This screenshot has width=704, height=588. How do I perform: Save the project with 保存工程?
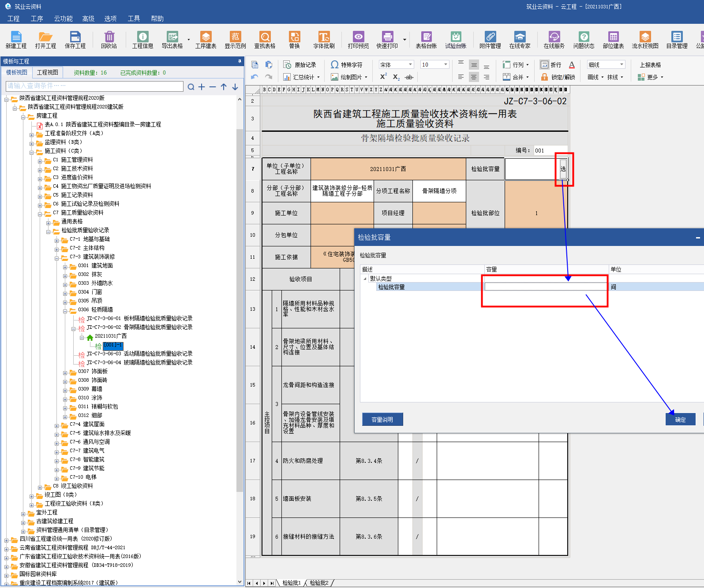coord(75,40)
